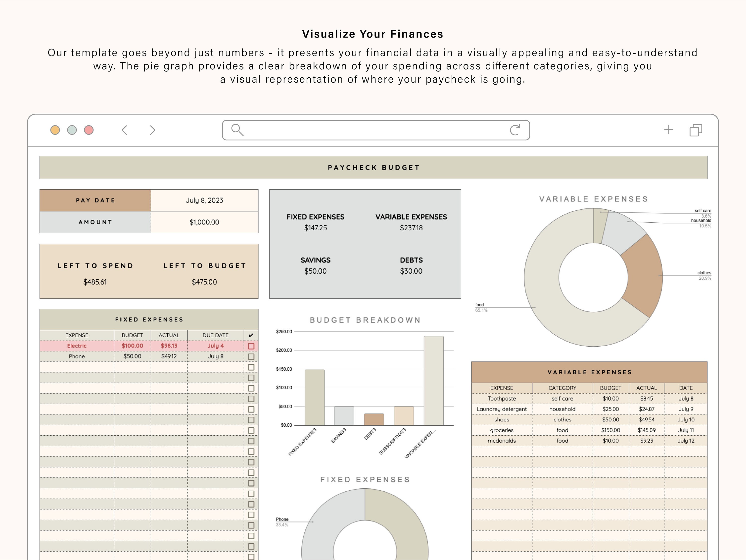Click the yellow window control dot
The width and height of the screenshot is (746, 560).
coord(55,130)
